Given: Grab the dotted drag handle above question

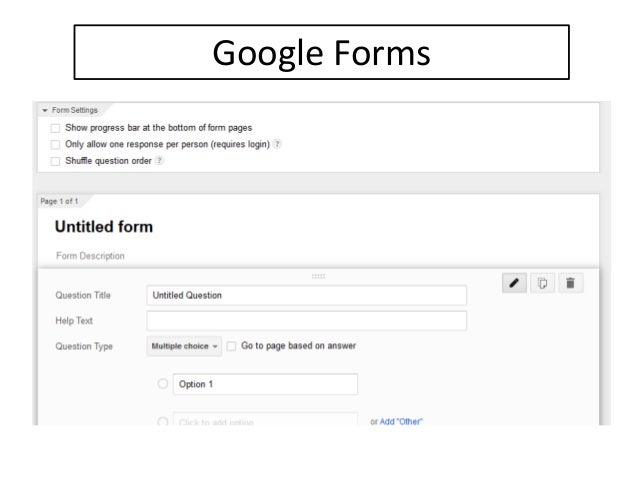Looking at the screenshot, I should tap(318, 276).
